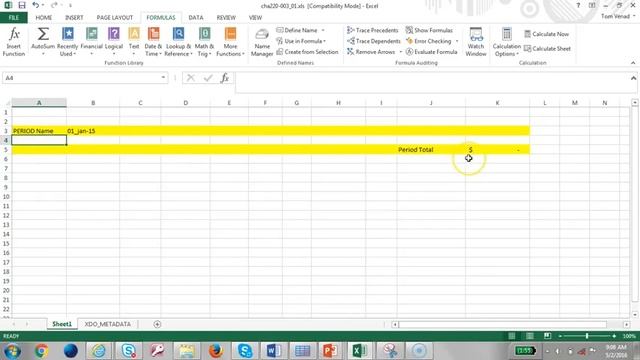This screenshot has height=360, width=640.
Task: Expand the Remove Arrows dropdown arrow
Action: (400, 52)
